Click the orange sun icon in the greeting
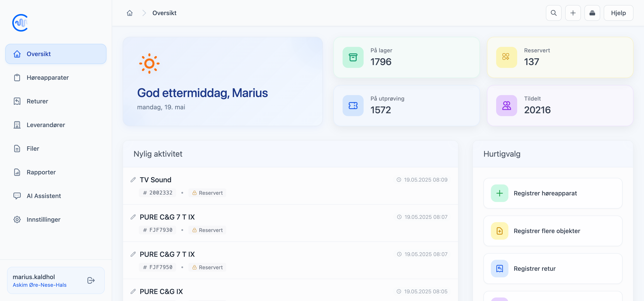 click(149, 64)
